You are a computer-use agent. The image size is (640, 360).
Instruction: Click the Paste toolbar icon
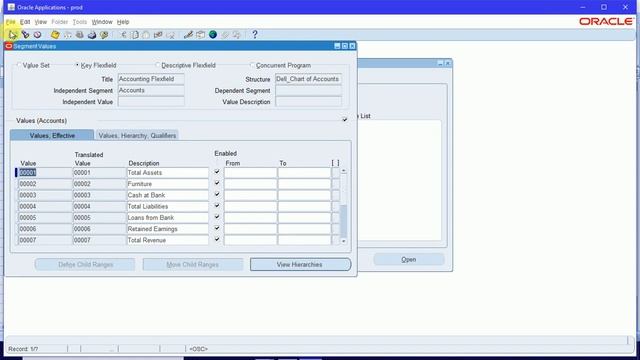pyautogui.click(x=146, y=35)
